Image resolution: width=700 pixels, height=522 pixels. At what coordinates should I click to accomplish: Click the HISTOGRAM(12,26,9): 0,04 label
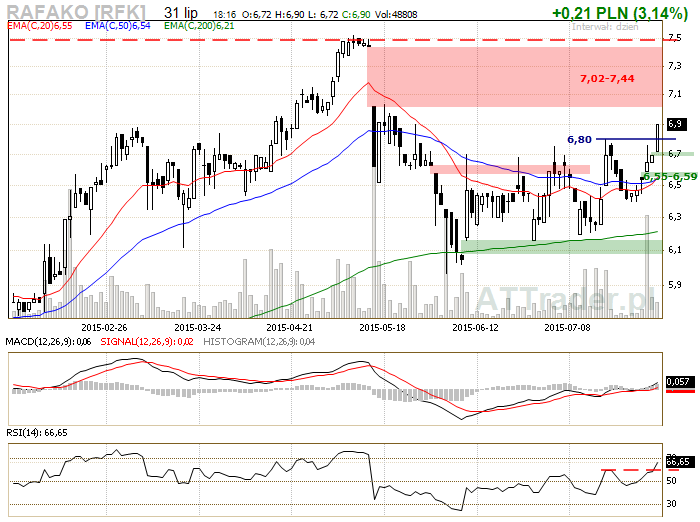(259, 342)
